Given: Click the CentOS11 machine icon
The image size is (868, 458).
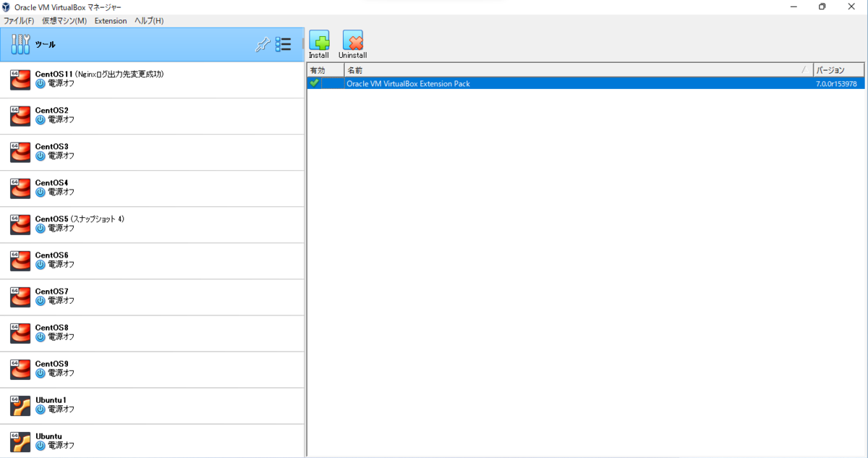Looking at the screenshot, I should point(20,80).
